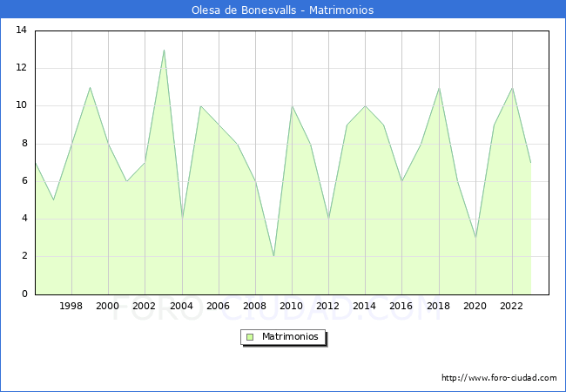The image size is (566, 392).
Task: Click the y-axis label 10
Action: (x=22, y=105)
